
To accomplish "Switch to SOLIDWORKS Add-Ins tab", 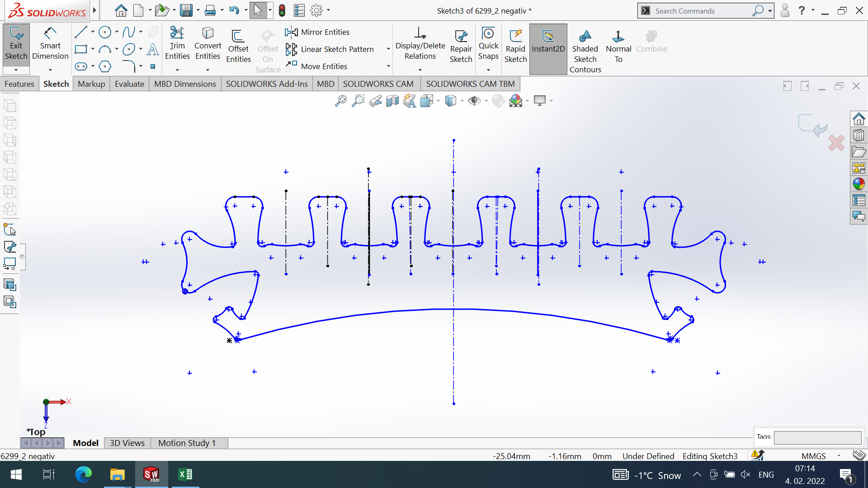I will (x=267, y=84).
